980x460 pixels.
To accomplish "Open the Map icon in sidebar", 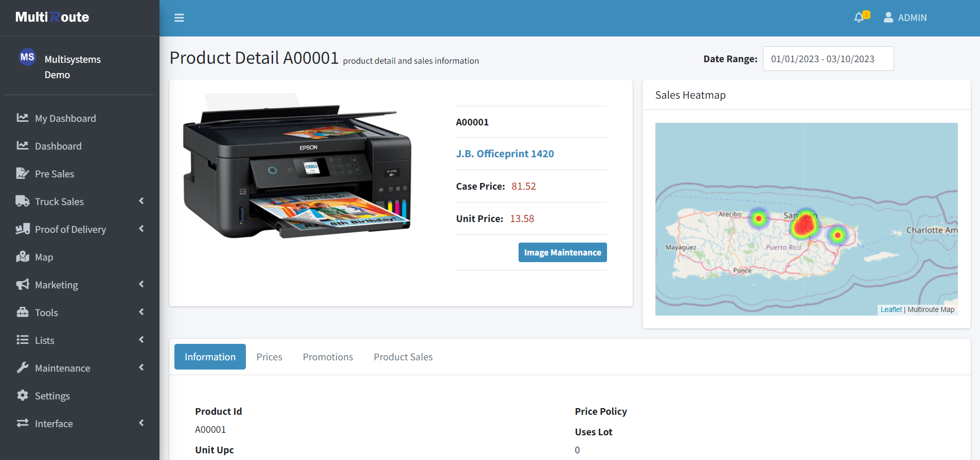I will (22, 257).
